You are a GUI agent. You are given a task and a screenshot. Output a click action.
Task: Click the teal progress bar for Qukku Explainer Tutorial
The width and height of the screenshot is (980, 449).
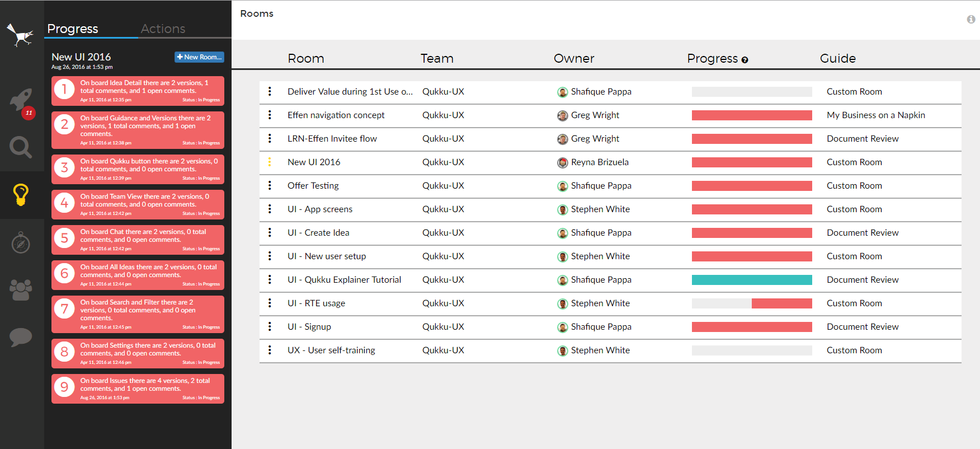751,280
